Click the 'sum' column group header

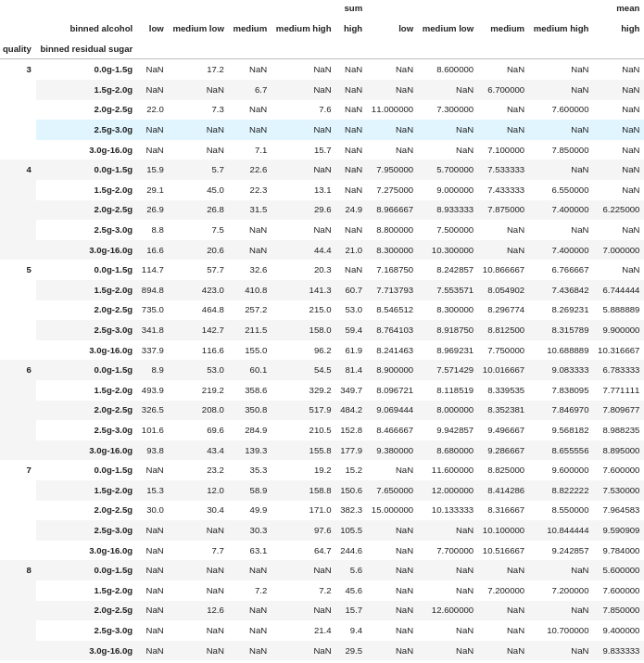pos(353,8)
